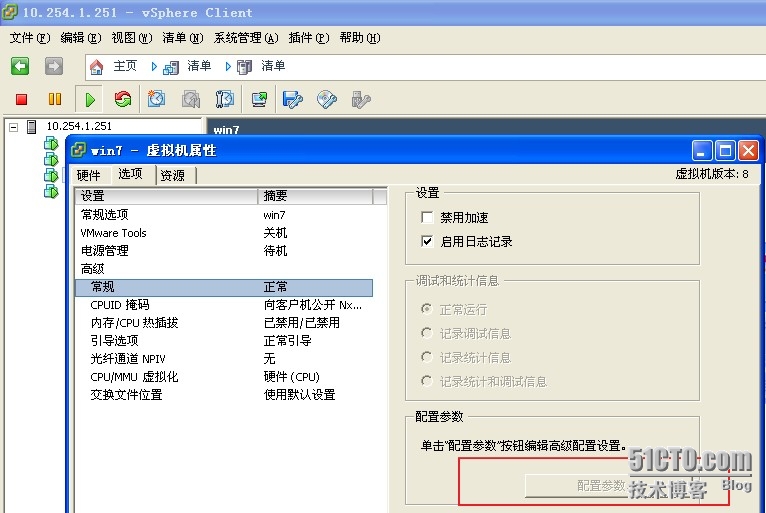Open the 系统管理(A) menu
766x513 pixels.
point(246,38)
